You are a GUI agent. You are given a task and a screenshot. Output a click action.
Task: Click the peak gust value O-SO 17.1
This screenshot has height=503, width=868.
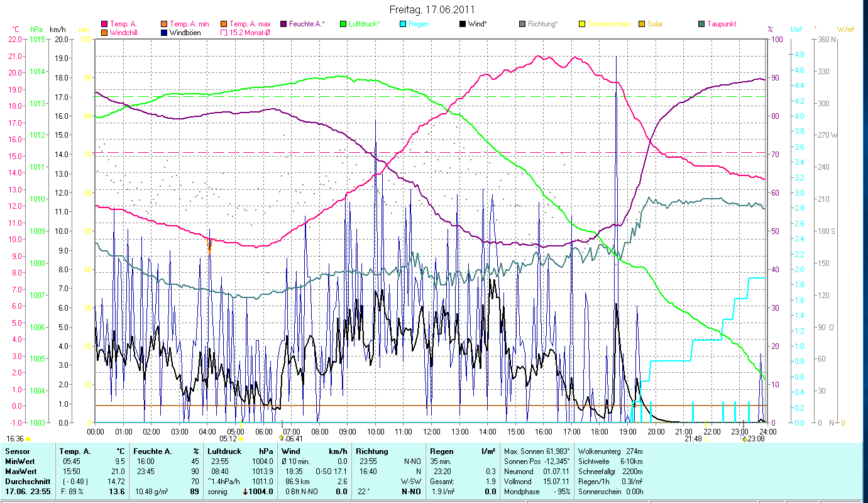331,472
